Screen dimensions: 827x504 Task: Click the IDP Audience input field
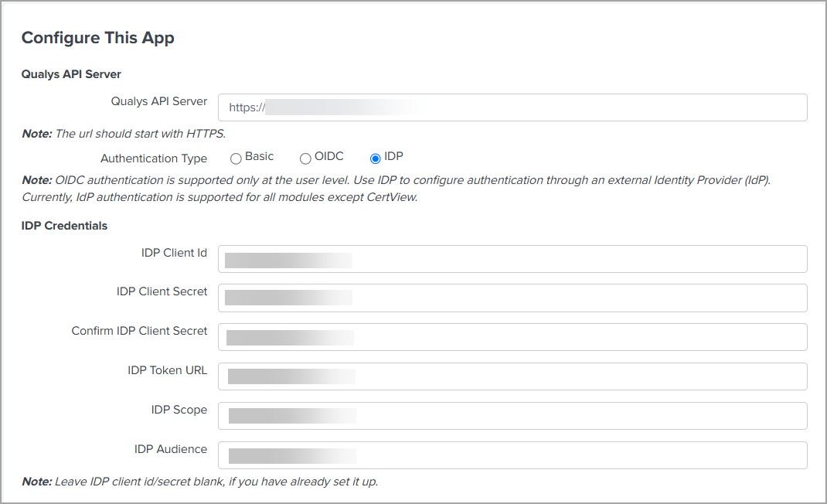pos(512,455)
